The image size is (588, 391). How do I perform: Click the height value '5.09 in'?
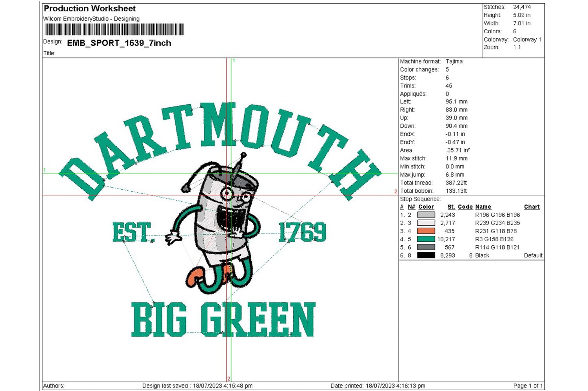pyautogui.click(x=522, y=15)
